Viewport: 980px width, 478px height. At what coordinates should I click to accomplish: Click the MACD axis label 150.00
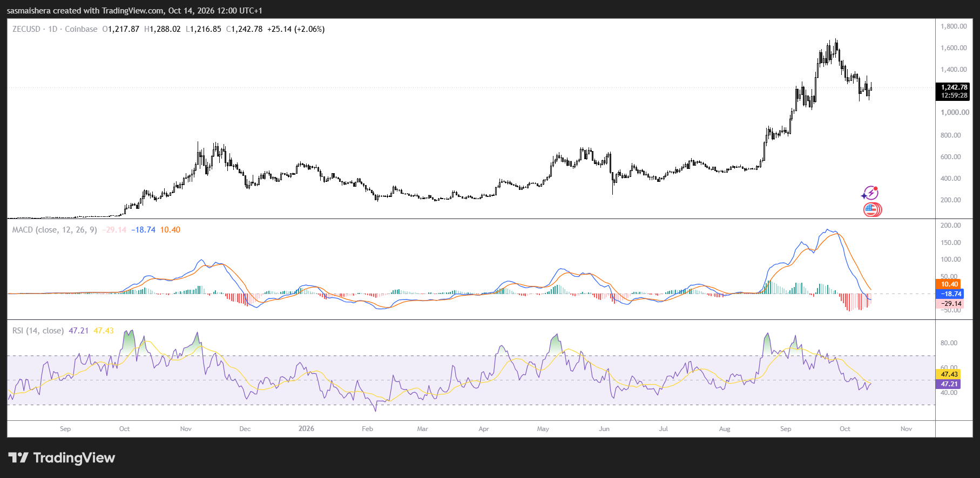951,243
